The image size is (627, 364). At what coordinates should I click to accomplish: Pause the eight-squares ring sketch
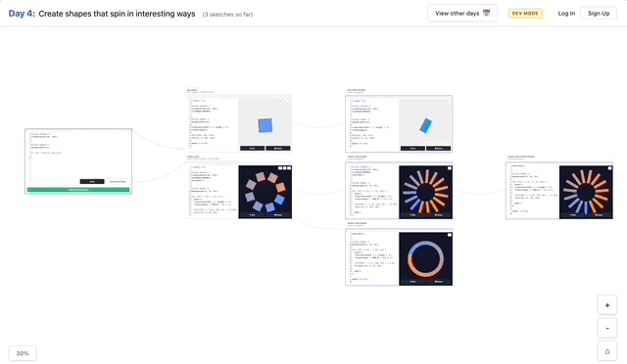click(x=278, y=215)
